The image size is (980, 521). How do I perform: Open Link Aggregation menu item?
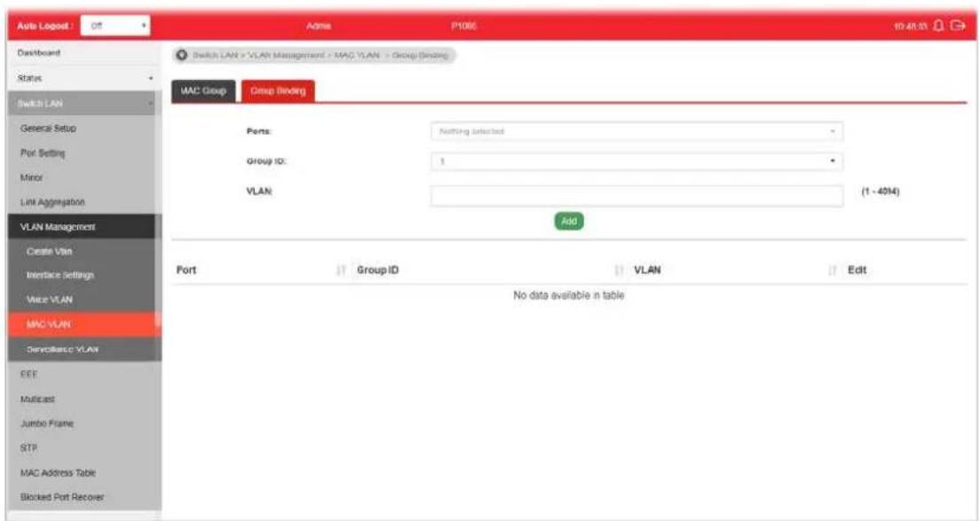point(84,202)
